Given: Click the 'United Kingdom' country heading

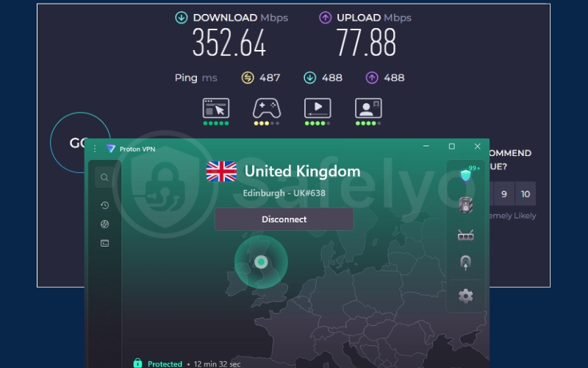Looking at the screenshot, I should [x=302, y=171].
